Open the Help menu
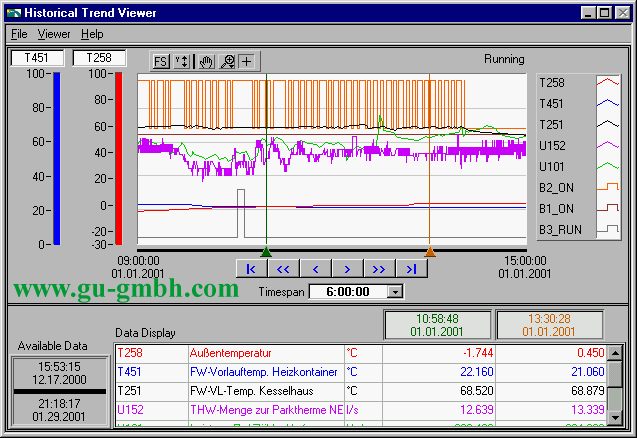Screen dimensions: 637x438 [92, 34]
